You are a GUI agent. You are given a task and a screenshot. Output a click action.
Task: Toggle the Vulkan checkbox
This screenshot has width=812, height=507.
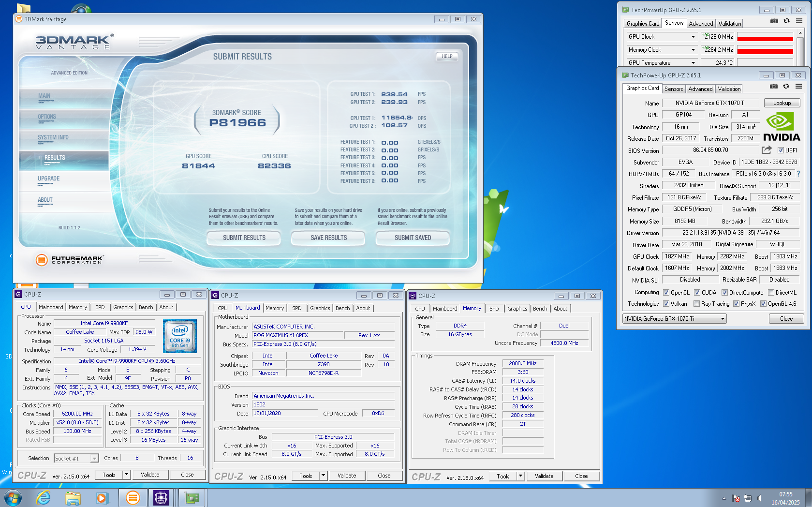pos(666,304)
